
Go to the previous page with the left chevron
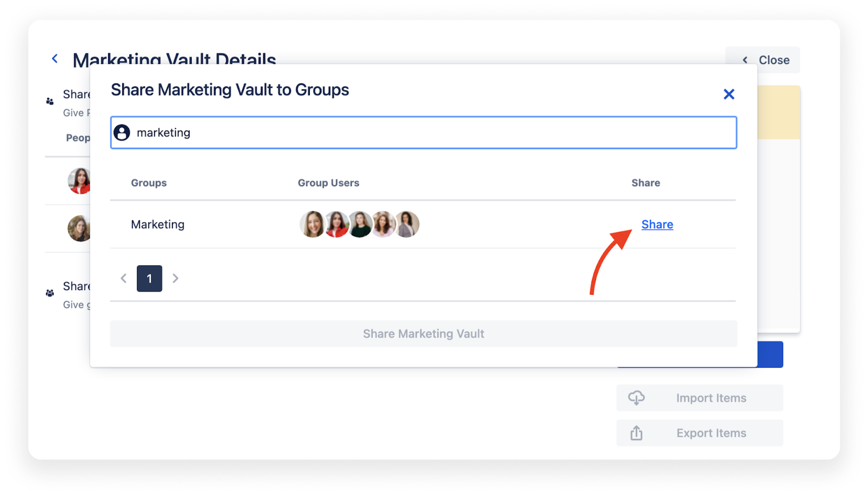(x=123, y=278)
